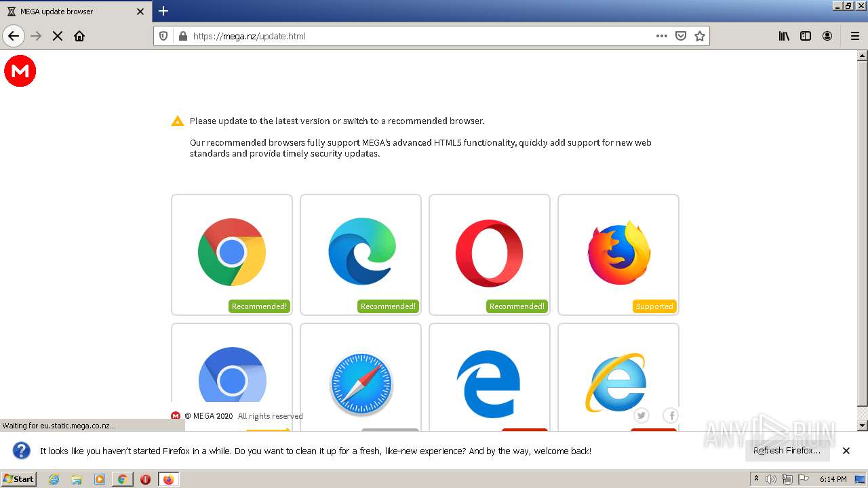
Task: Choose the new Microsoft Edge card
Action: coord(361,255)
